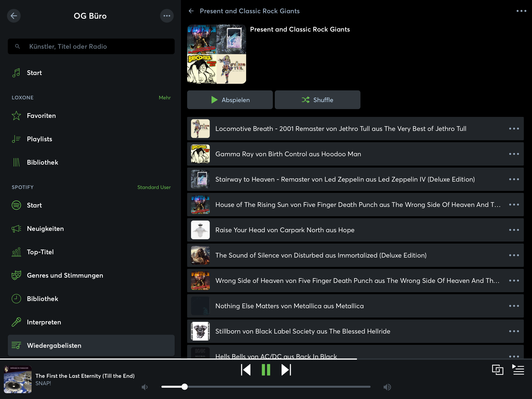This screenshot has width=532, height=399.
Task: Pause the currently playing track
Action: (266, 370)
